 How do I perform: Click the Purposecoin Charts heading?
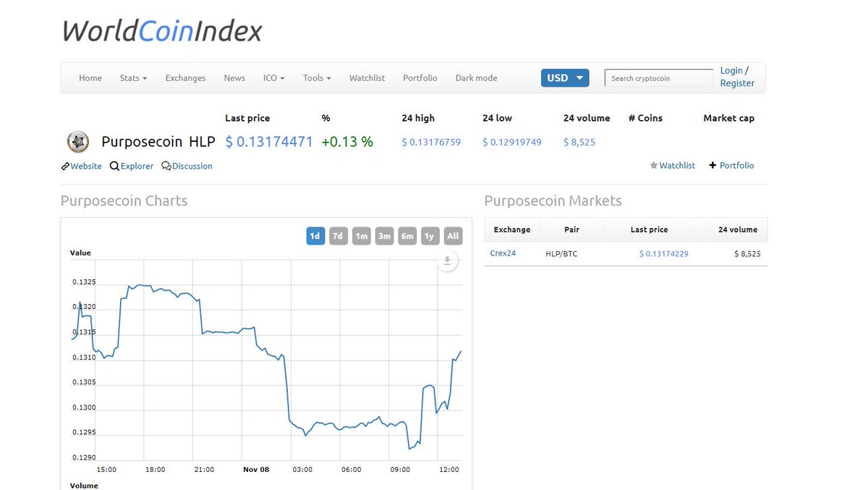point(124,201)
